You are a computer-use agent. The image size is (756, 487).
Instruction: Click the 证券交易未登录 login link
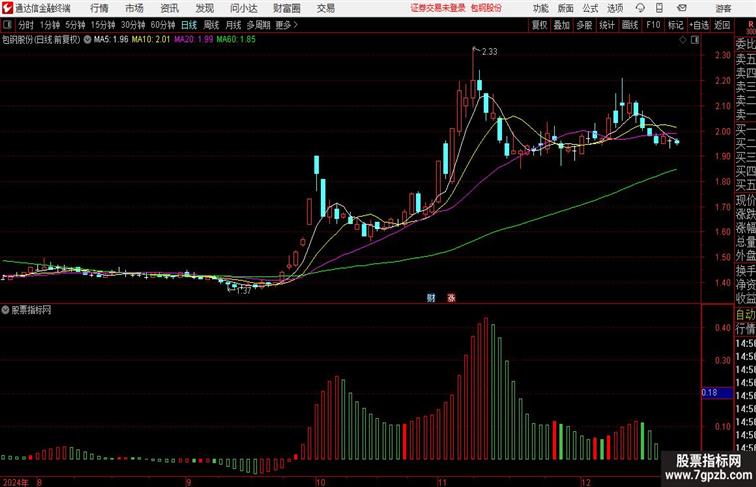[438, 8]
